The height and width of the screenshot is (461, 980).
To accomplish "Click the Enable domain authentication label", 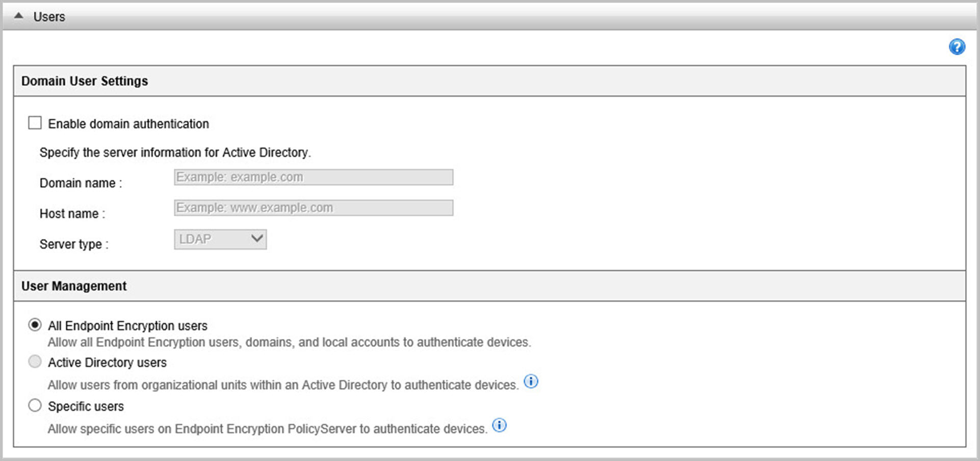I will click(x=127, y=123).
